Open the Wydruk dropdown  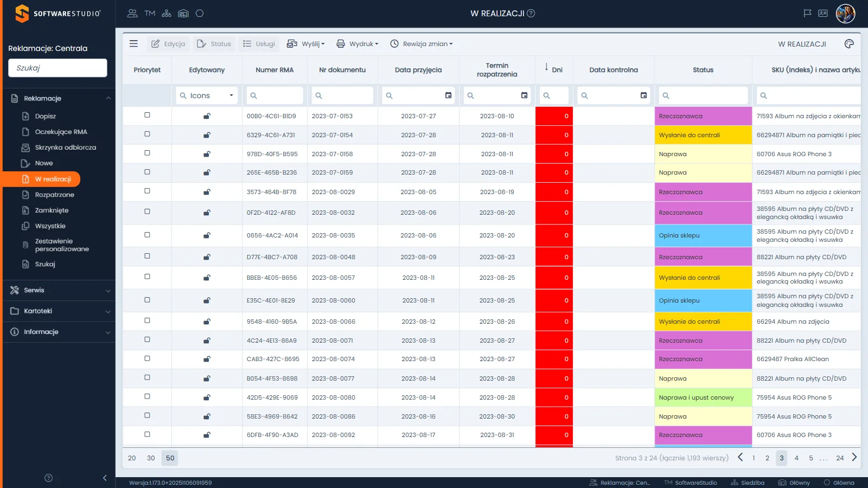click(358, 44)
